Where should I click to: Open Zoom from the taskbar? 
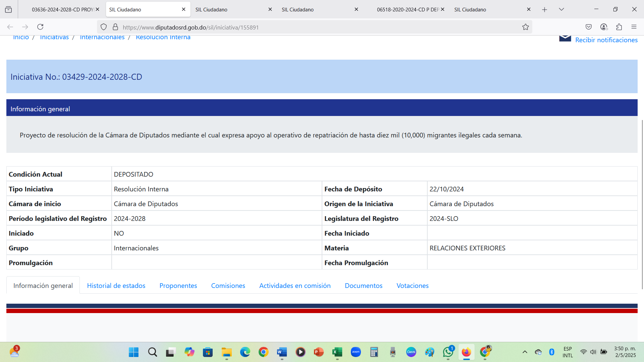pos(356,352)
